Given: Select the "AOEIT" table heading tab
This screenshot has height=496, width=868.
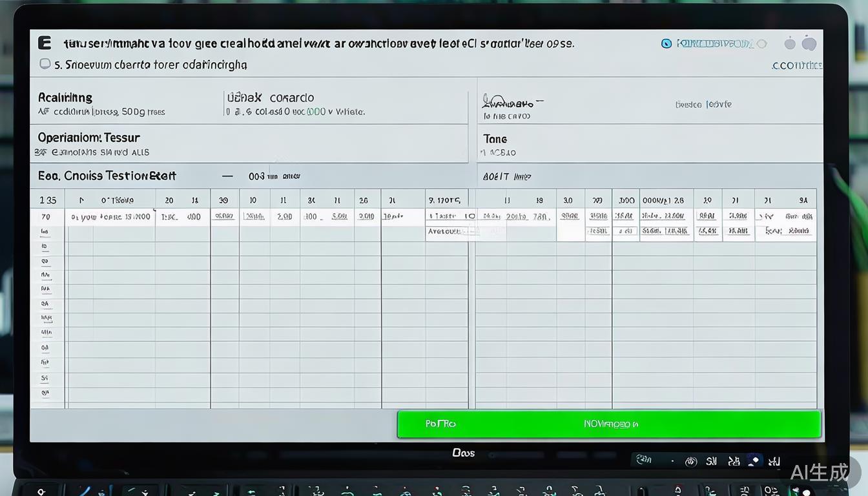Looking at the screenshot, I should [x=496, y=176].
